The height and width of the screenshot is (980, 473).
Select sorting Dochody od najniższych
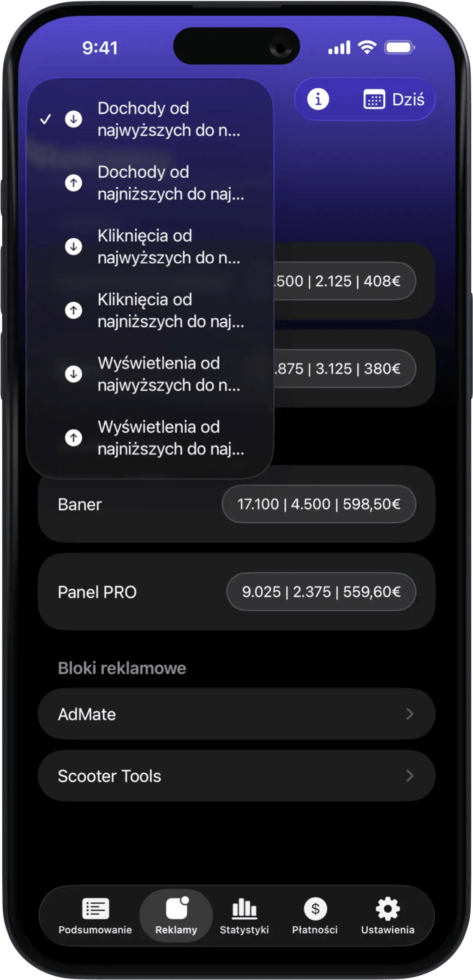(x=170, y=183)
